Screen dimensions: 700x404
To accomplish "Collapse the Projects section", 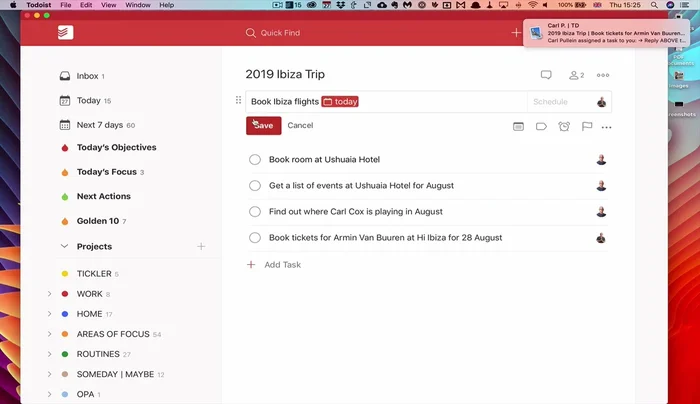I will point(65,246).
